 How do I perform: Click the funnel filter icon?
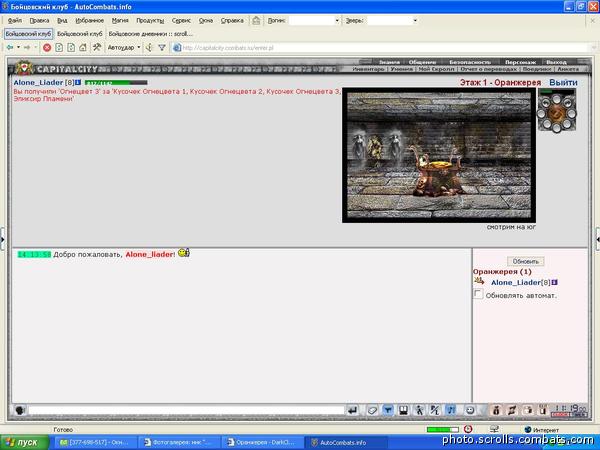point(162,47)
